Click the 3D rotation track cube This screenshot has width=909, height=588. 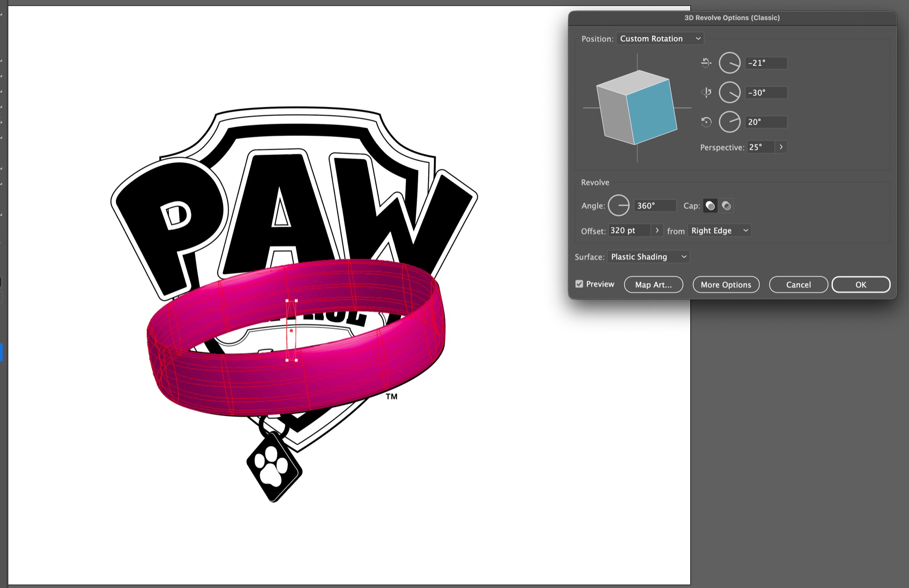pyautogui.click(x=637, y=108)
